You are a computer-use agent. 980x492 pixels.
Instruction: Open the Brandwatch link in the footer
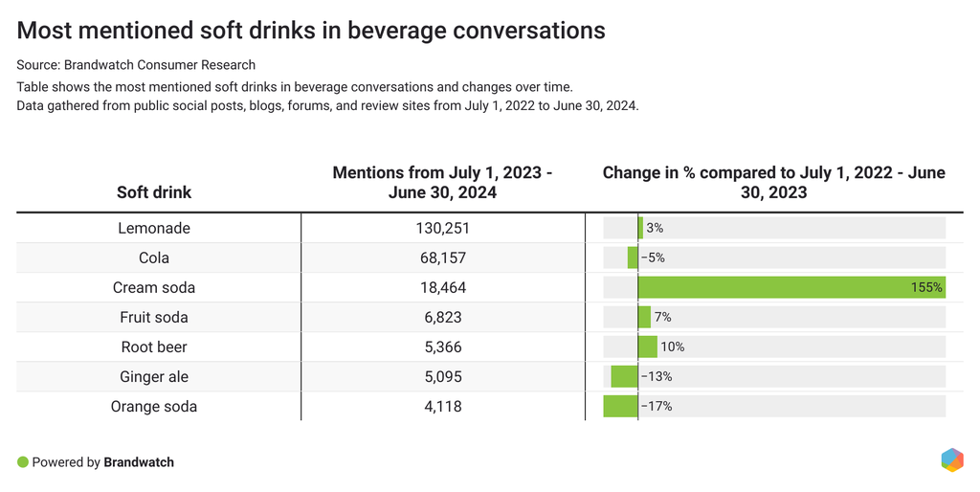click(x=139, y=462)
